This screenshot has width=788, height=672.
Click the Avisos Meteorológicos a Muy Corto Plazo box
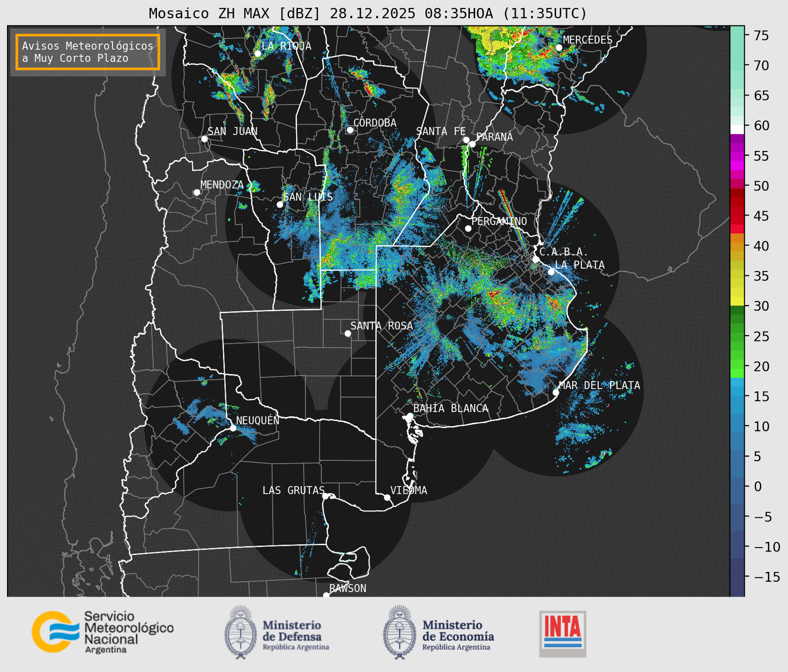pyautogui.click(x=88, y=52)
